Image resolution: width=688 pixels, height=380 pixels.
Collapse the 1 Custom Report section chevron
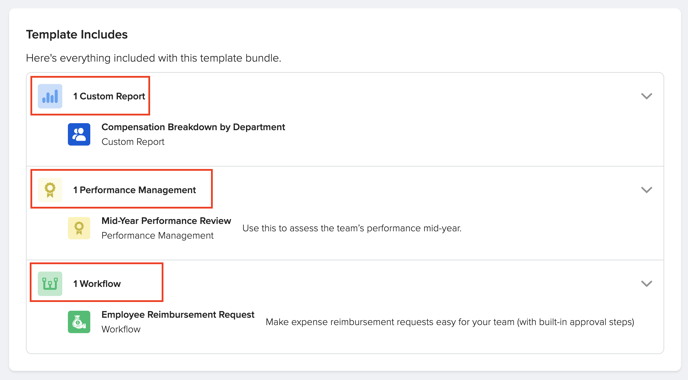(x=646, y=96)
